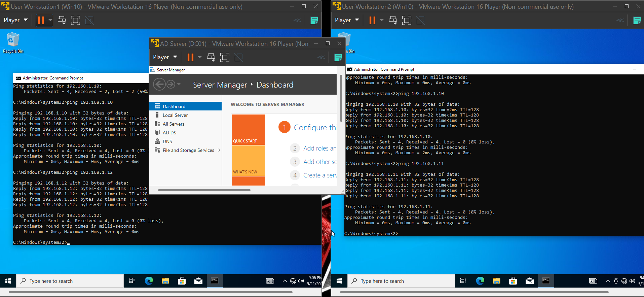Screen dimensions: 644x297
Task: Click Server Manager forward navigation arrow
Action: click(171, 84)
